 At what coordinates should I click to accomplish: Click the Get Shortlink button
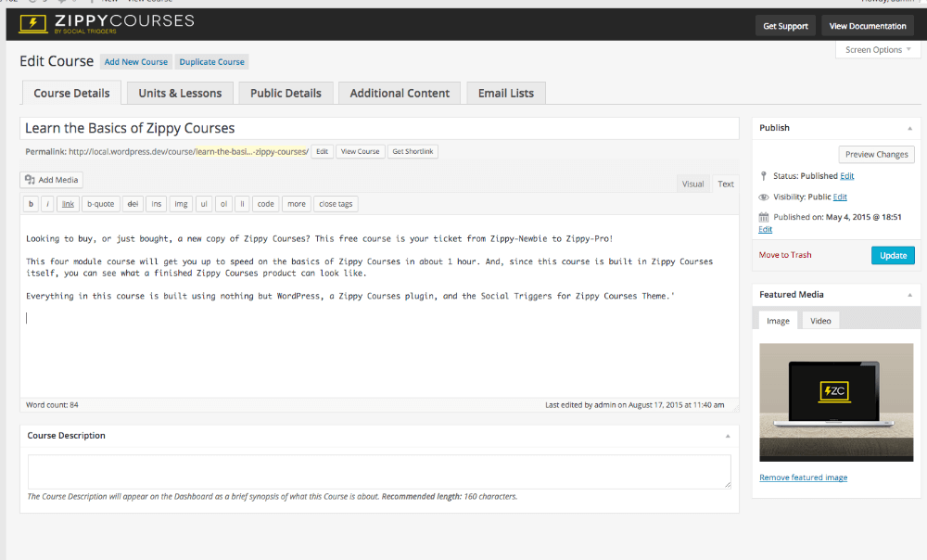pos(413,151)
